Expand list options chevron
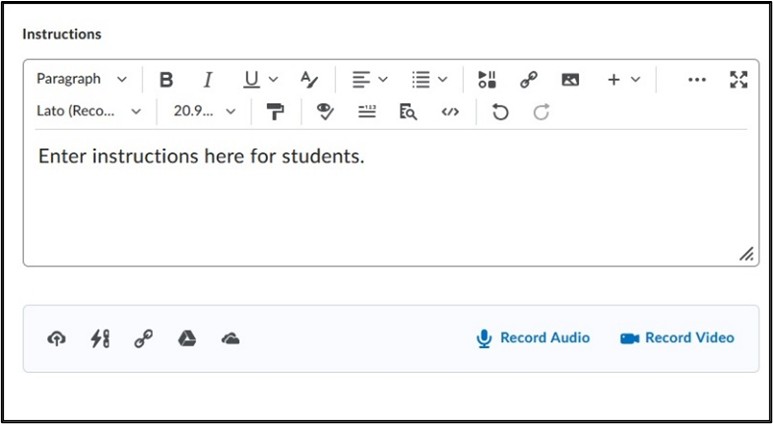The width and height of the screenshot is (773, 424). point(443,79)
